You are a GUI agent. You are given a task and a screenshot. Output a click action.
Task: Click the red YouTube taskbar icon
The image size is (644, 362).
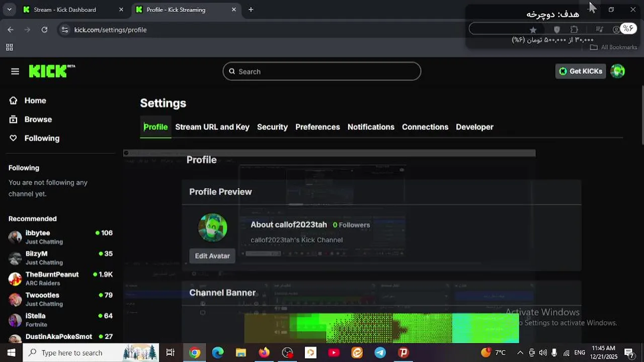334,352
